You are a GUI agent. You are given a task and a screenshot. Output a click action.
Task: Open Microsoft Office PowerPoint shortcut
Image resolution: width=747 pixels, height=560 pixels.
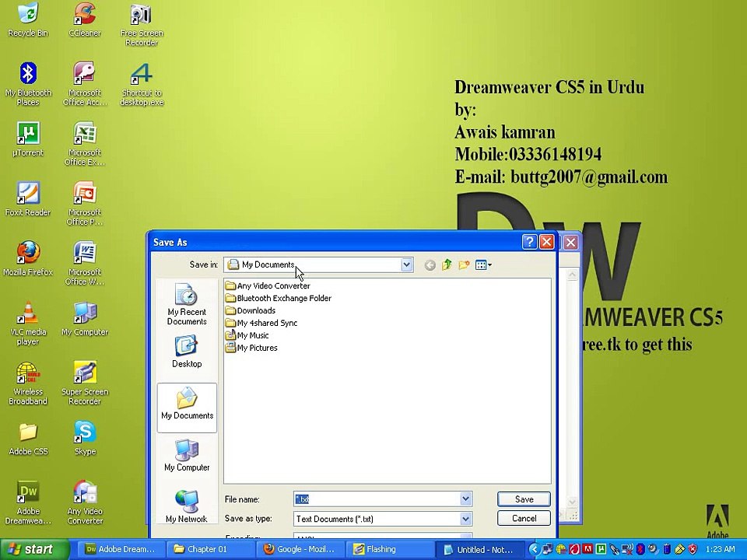85,204
